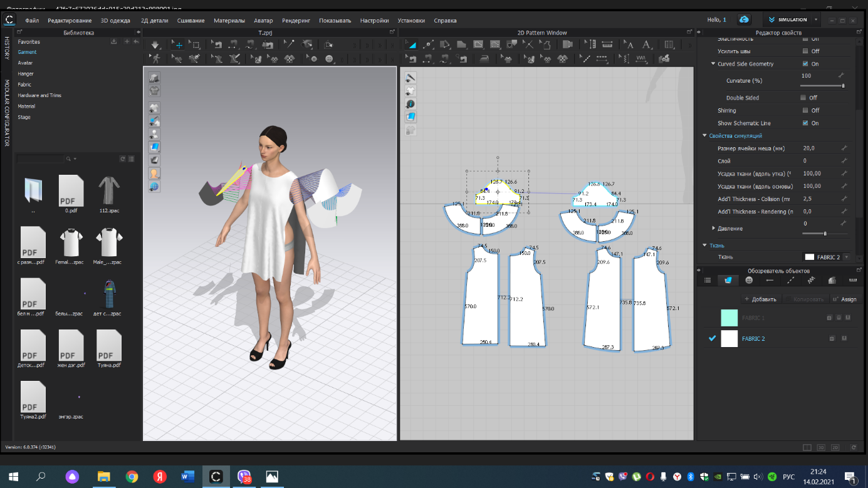Open Viber from the Windows taskbar
This screenshot has height=488, width=868.
244,477
